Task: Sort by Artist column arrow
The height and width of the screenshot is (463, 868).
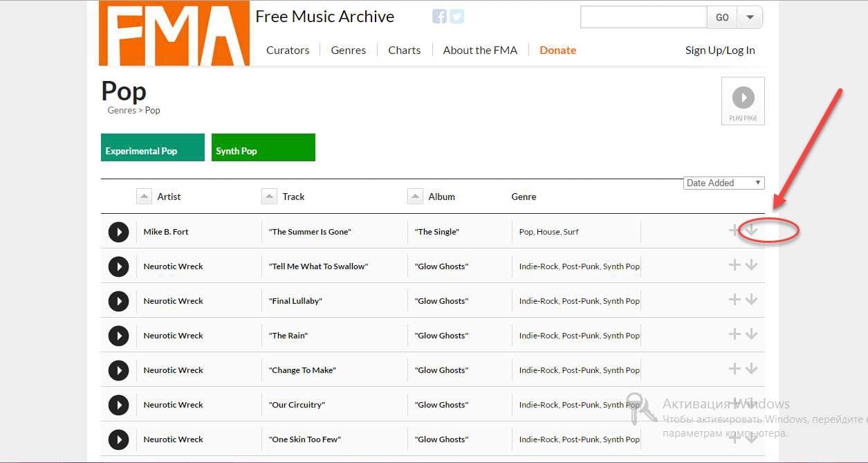Action: point(144,197)
